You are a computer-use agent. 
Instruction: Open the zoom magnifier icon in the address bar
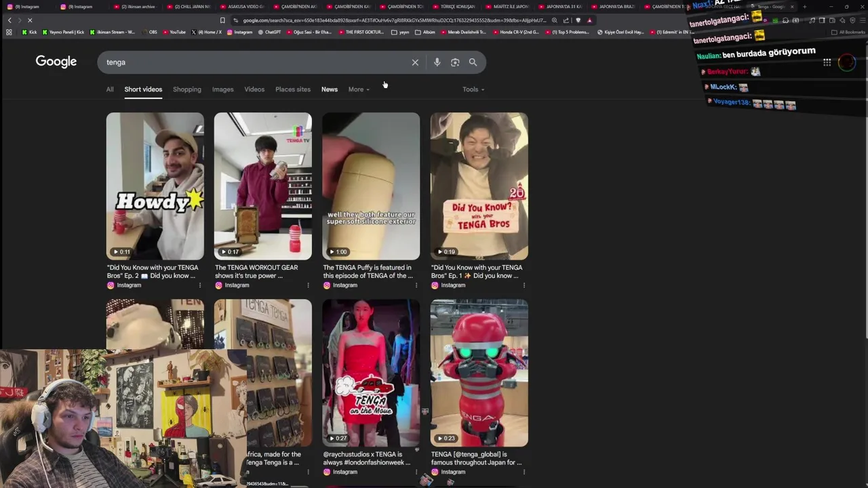click(x=555, y=20)
